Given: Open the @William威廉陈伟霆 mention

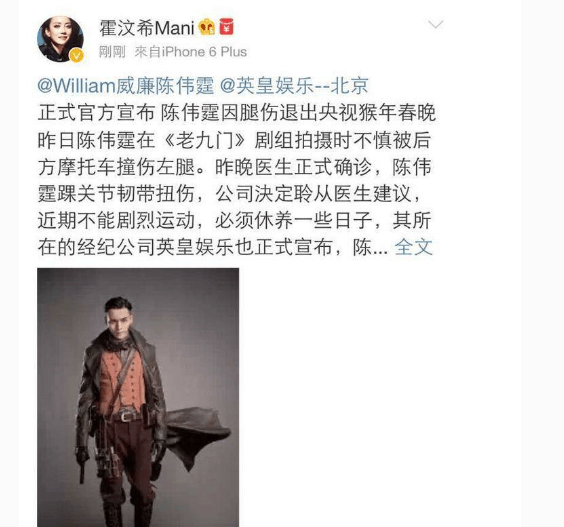Looking at the screenshot, I should pyautogui.click(x=126, y=86).
